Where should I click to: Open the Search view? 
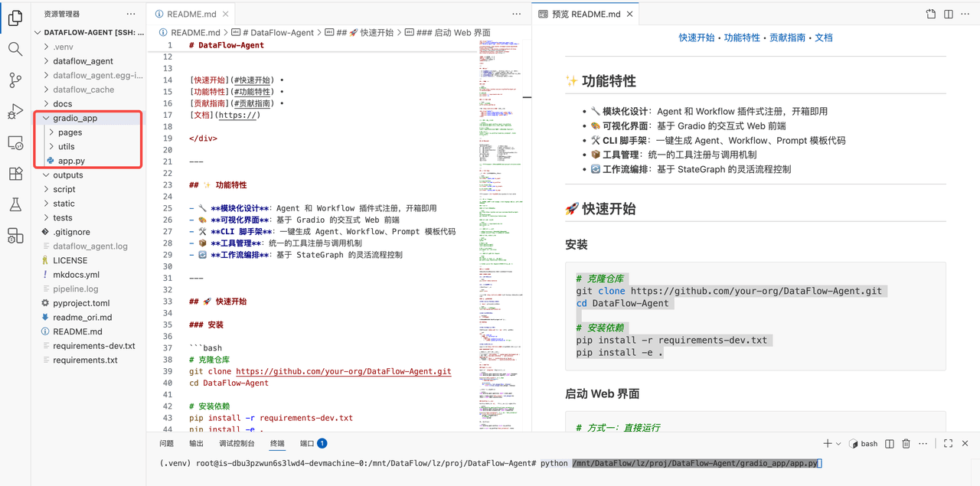(x=15, y=48)
